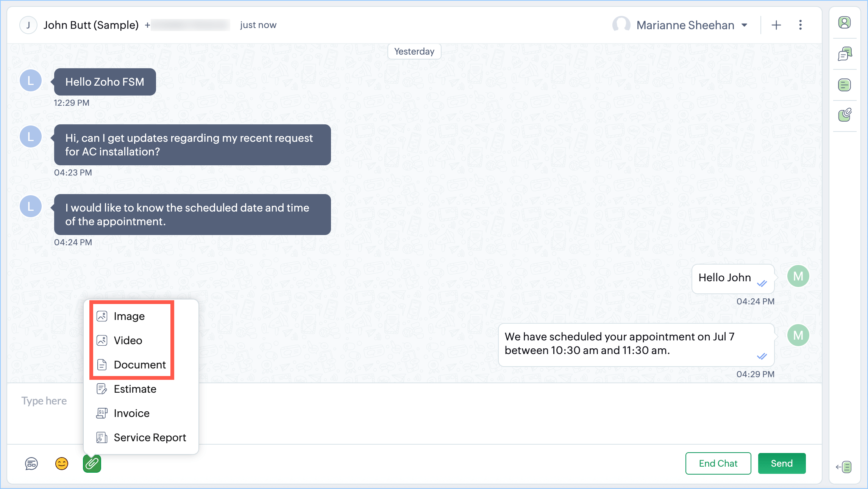Expand the Marianne Sheehan assignee dropdown

coord(744,25)
